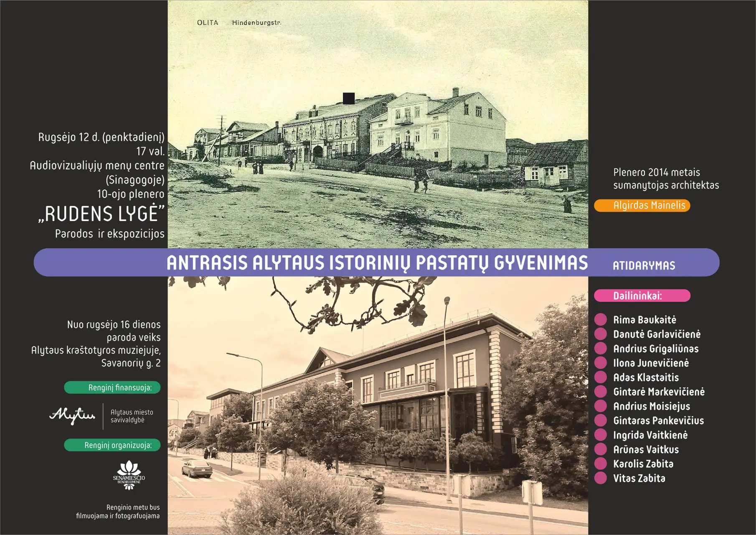
Task: Click 'Plenero 2014 metais' text
Action: pyautogui.click(x=657, y=172)
